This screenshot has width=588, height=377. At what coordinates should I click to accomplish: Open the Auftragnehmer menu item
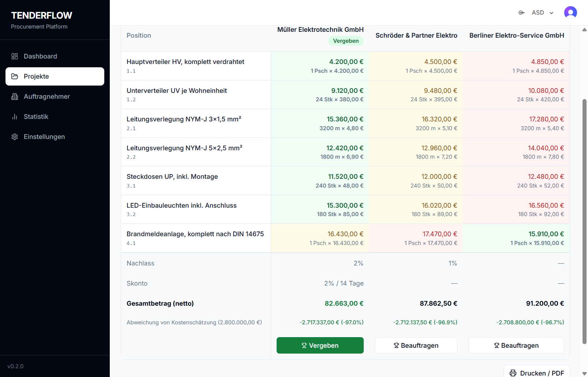tap(47, 97)
